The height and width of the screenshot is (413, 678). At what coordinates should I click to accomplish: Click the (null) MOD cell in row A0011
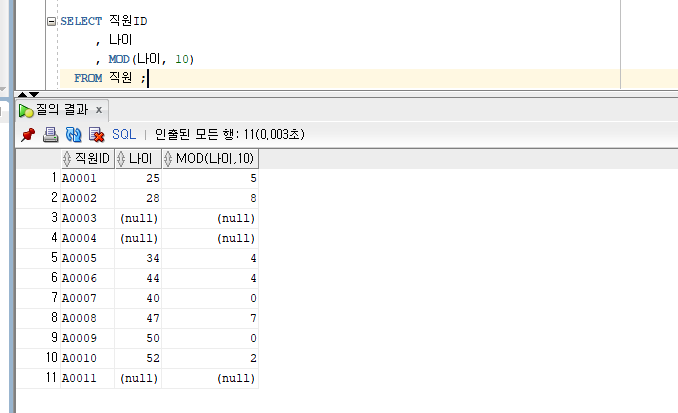pyautogui.click(x=210, y=378)
